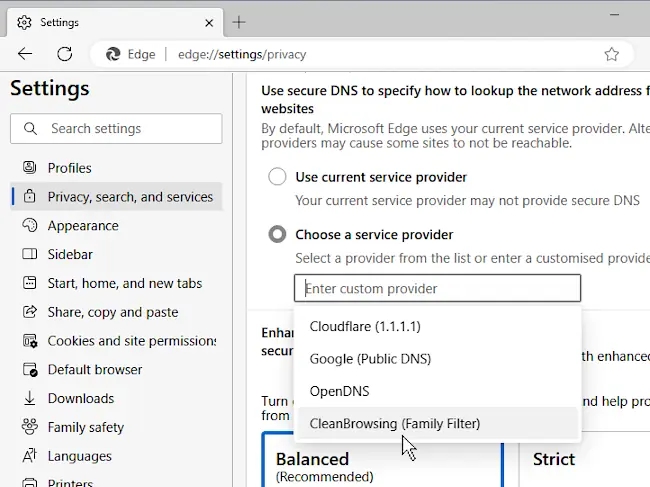Open Privacy, search, and services section
Viewport: 650px width, 487px height.
[116, 196]
